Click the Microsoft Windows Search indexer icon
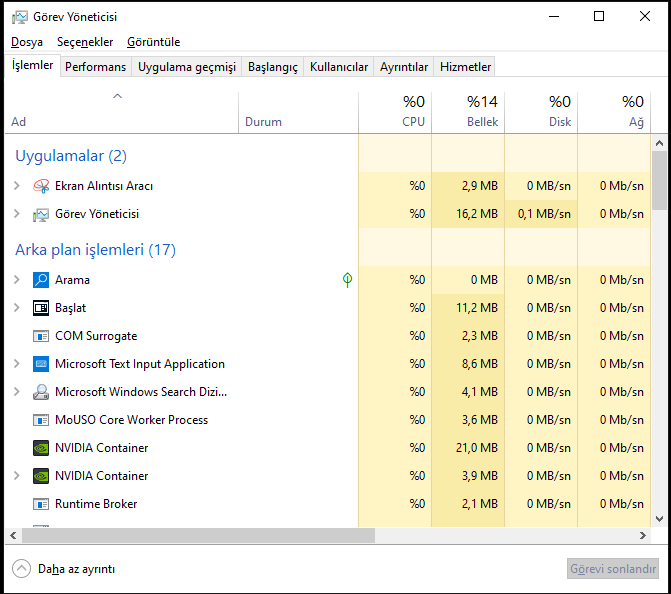 coord(41,392)
